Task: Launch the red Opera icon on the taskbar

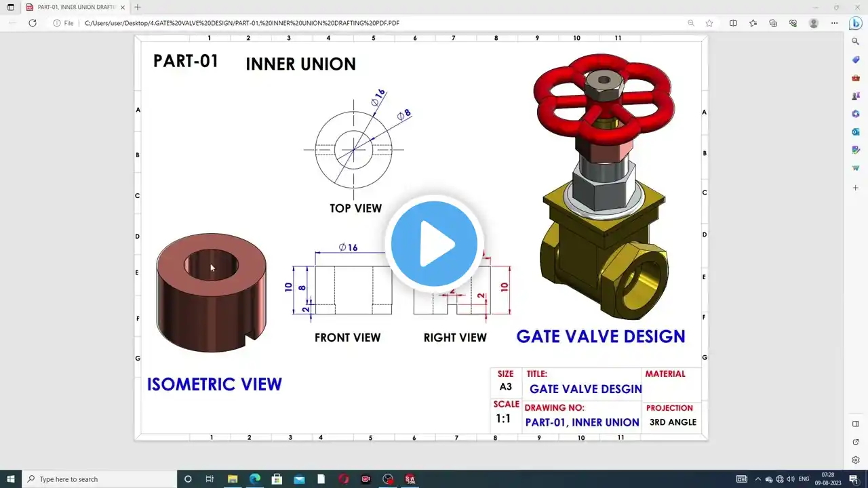Action: pos(344,479)
